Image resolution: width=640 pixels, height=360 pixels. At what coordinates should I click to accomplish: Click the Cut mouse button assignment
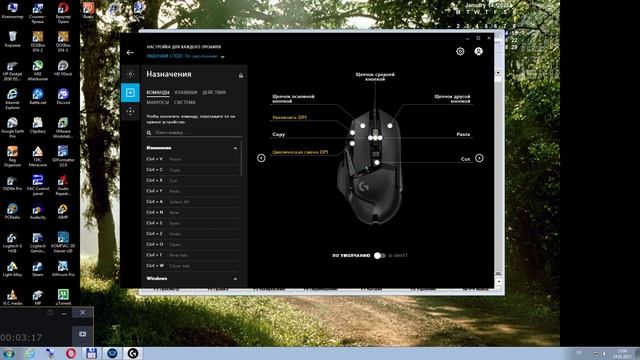tap(465, 159)
